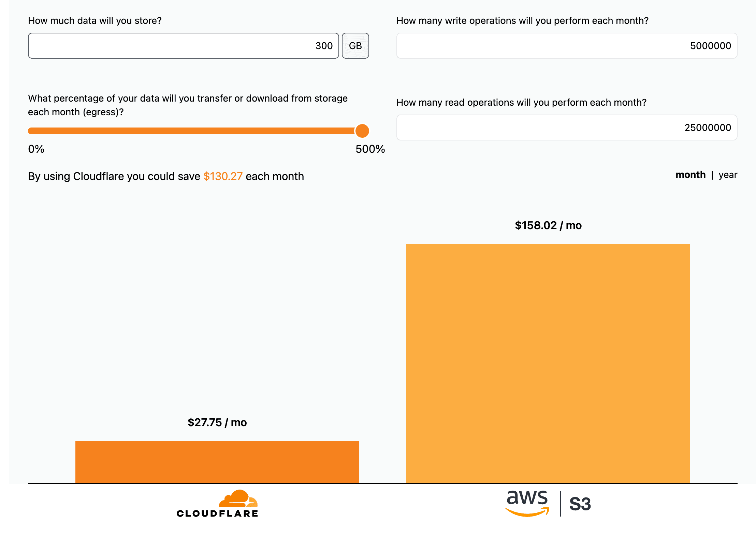Click the 500% slider maximum label
The height and width of the screenshot is (538, 756).
tap(370, 149)
